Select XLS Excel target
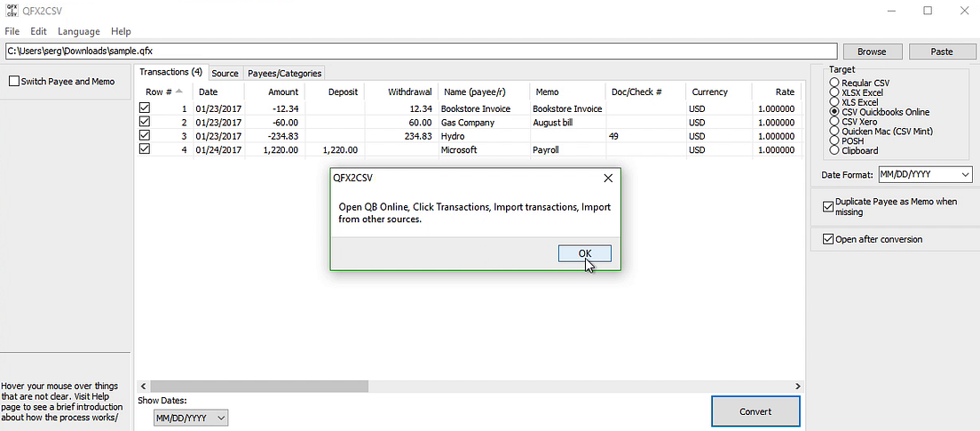The width and height of the screenshot is (980, 431). click(853, 102)
